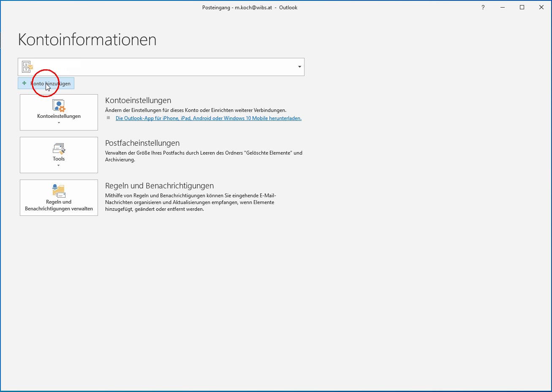Viewport: 552px width, 392px height.
Task: Click the 'Ändern der Einstellungen für dieses Konto' text
Action: coord(196,110)
